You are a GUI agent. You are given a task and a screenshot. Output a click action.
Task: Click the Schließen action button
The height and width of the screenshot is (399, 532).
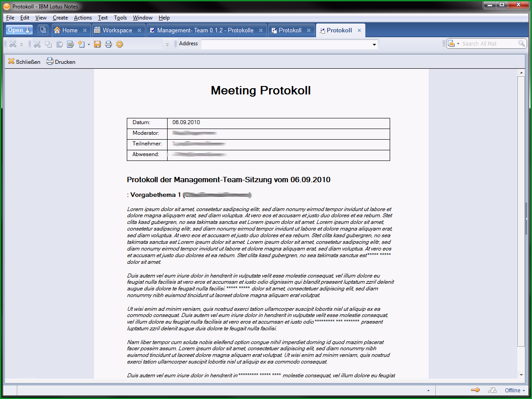pos(24,62)
